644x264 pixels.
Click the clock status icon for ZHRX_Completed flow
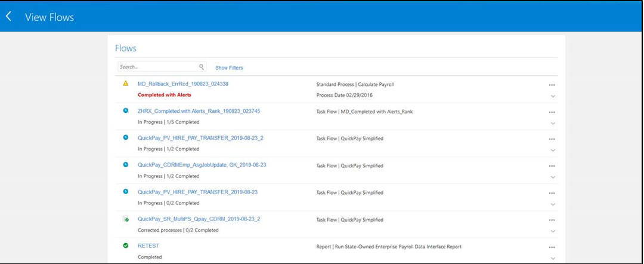pos(126,110)
